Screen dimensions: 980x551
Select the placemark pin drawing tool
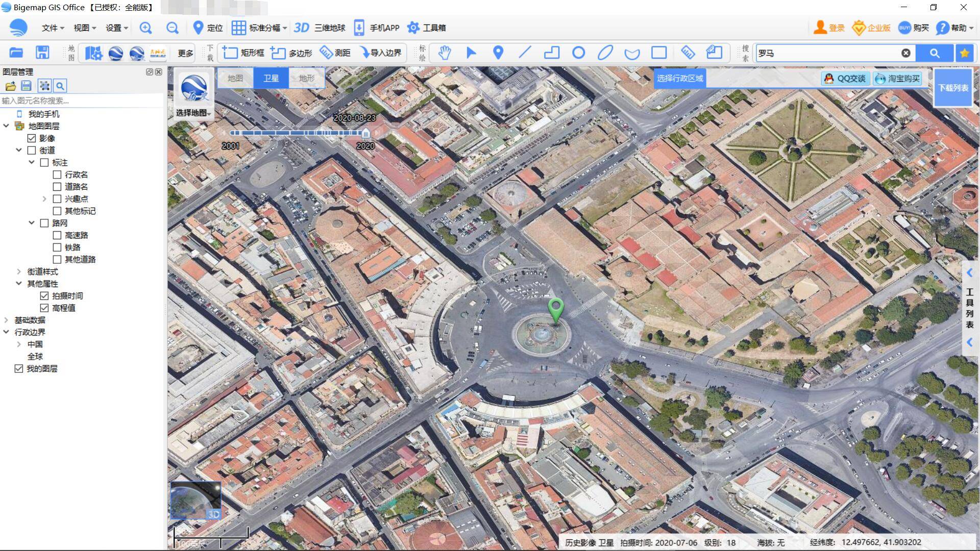[498, 53]
